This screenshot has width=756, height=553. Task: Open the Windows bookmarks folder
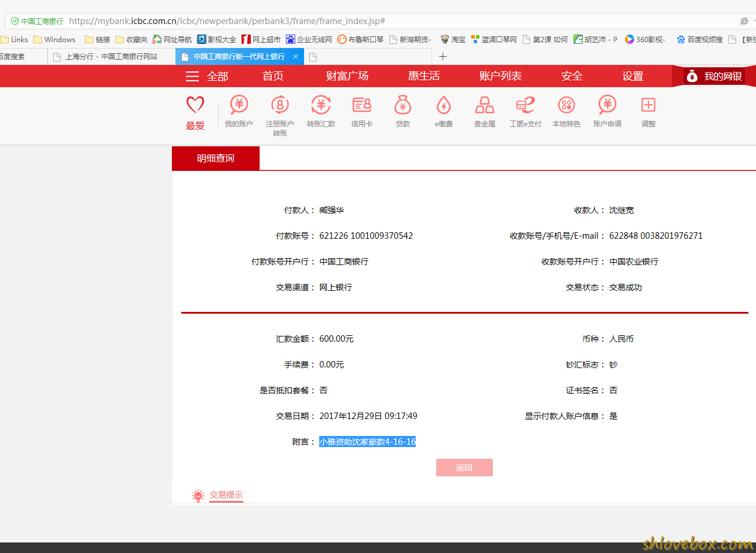[54, 40]
